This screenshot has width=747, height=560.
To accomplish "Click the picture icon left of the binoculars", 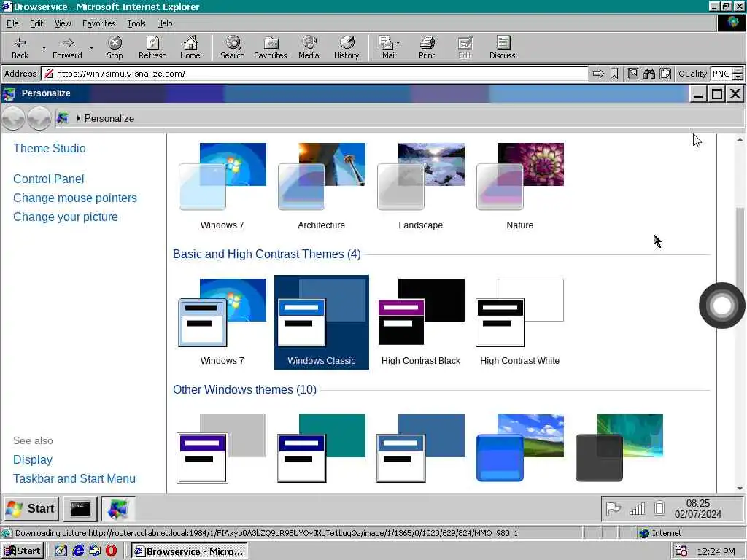I will pos(632,74).
